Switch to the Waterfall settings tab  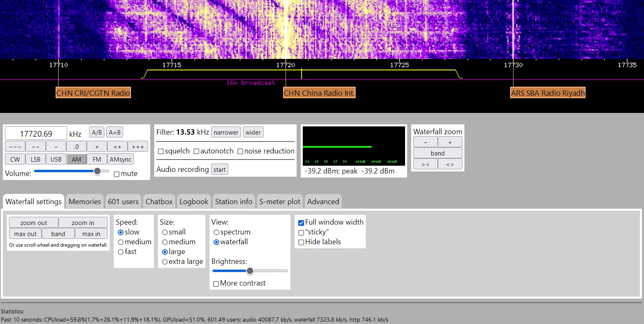tap(34, 202)
